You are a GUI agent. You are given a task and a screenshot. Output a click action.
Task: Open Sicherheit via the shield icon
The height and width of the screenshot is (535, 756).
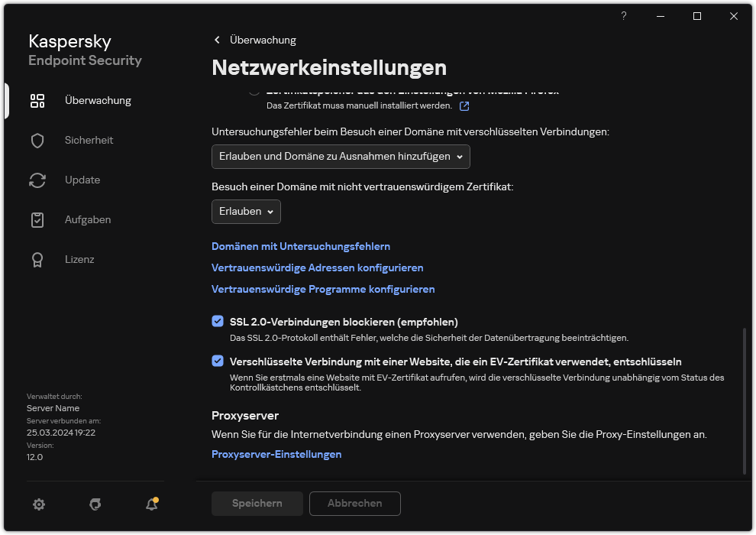point(37,140)
